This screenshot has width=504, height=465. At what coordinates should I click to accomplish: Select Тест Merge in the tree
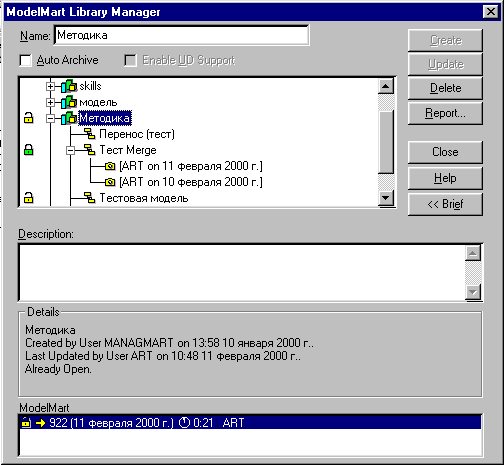click(128, 150)
